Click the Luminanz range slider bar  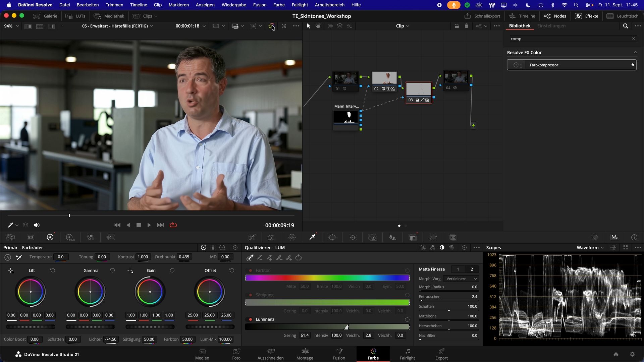click(x=327, y=327)
